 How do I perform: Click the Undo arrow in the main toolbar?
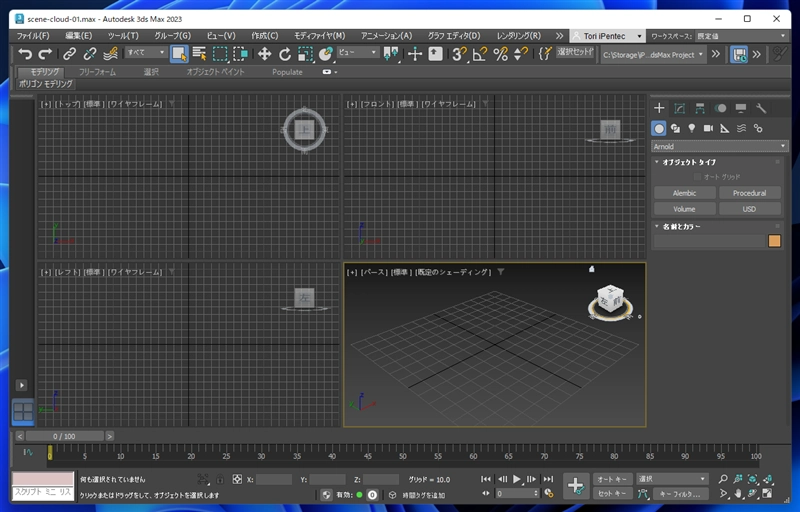point(25,54)
